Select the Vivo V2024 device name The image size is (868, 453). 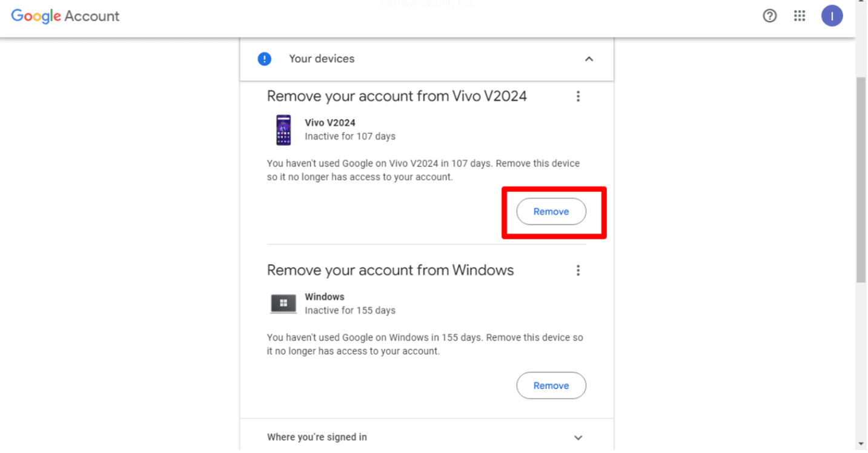(330, 123)
